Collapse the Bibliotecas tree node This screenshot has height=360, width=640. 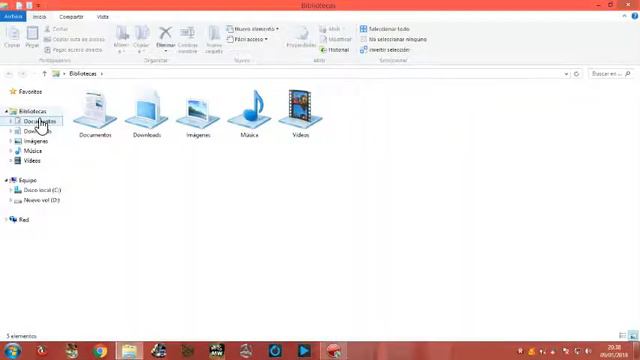pos(6,111)
